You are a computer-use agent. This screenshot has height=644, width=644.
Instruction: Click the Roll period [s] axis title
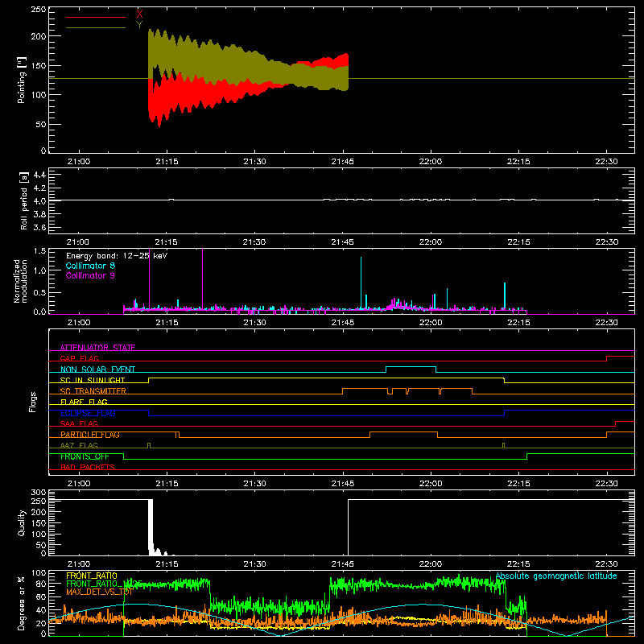pos(23,200)
